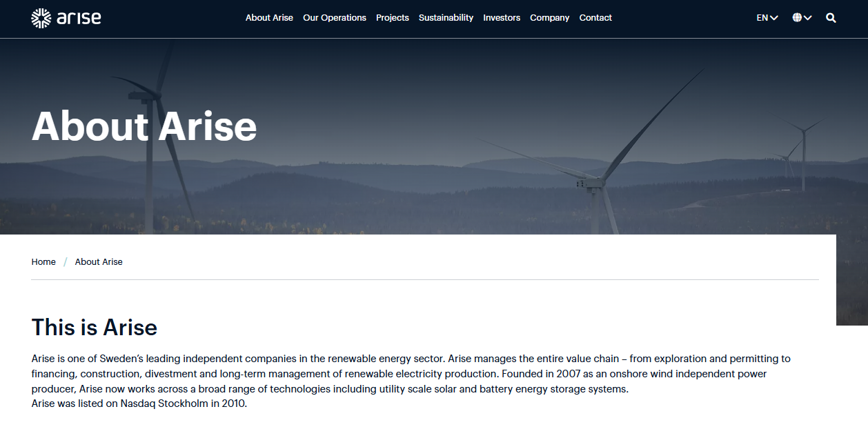Select the Company navigation item

549,18
